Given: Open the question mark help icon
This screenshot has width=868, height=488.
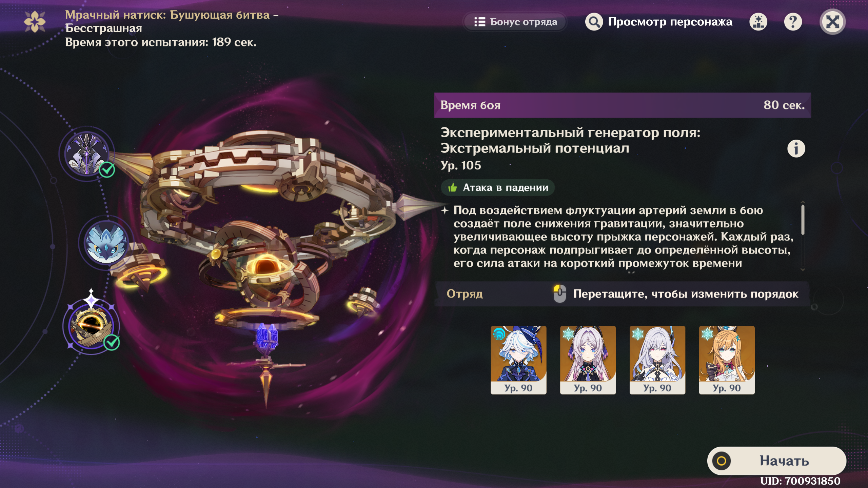Looking at the screenshot, I should (x=793, y=22).
